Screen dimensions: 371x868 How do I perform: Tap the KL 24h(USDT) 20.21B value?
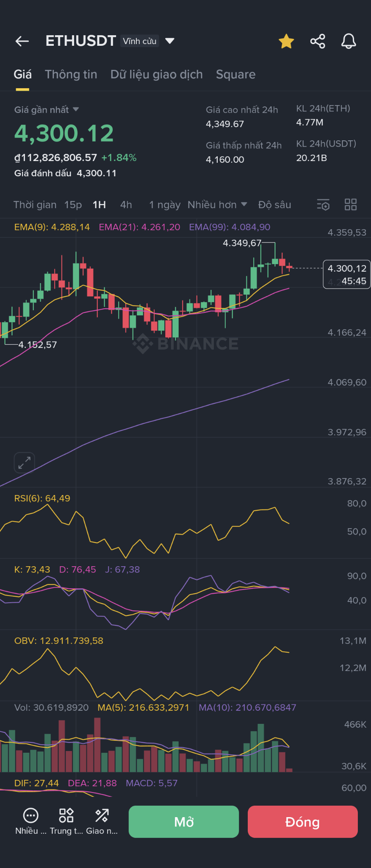[x=311, y=158]
